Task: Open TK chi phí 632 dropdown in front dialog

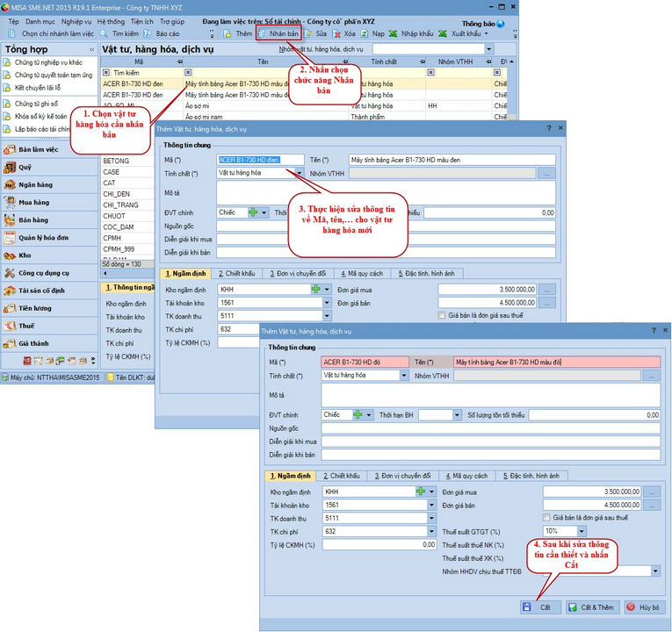Action: pos(432,531)
